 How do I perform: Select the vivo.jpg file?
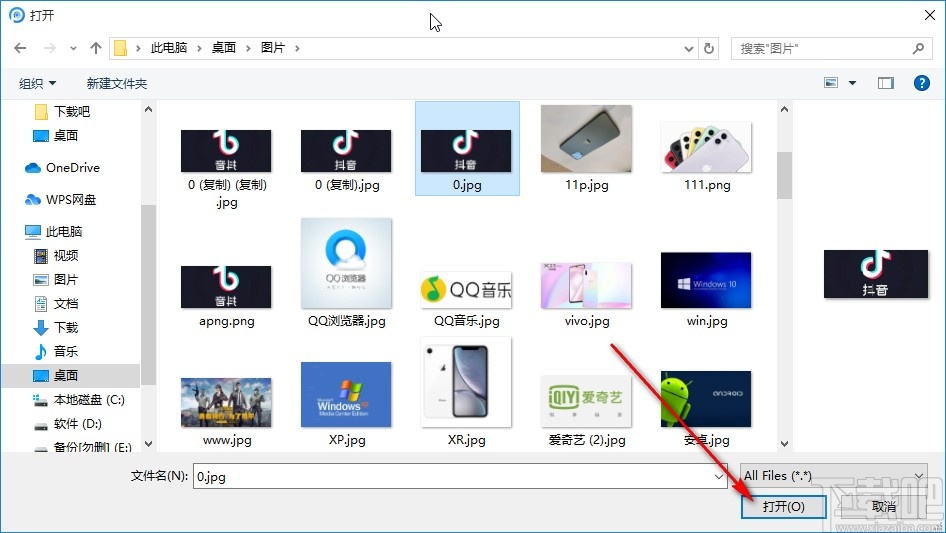tap(586, 295)
